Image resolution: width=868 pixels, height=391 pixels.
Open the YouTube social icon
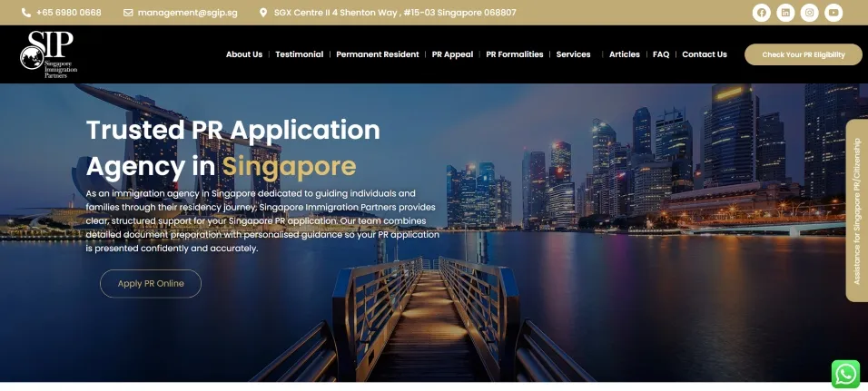pos(833,12)
